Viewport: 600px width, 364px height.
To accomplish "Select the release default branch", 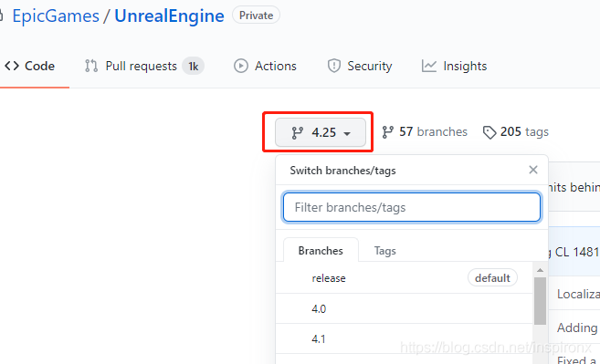I will 404,278.
